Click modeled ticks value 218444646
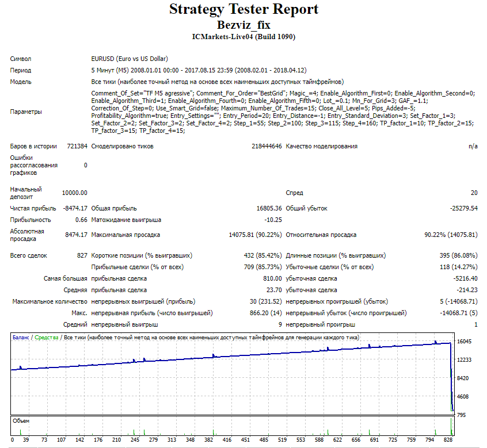Image resolution: width=487 pixels, height=448 pixels. [x=267, y=146]
